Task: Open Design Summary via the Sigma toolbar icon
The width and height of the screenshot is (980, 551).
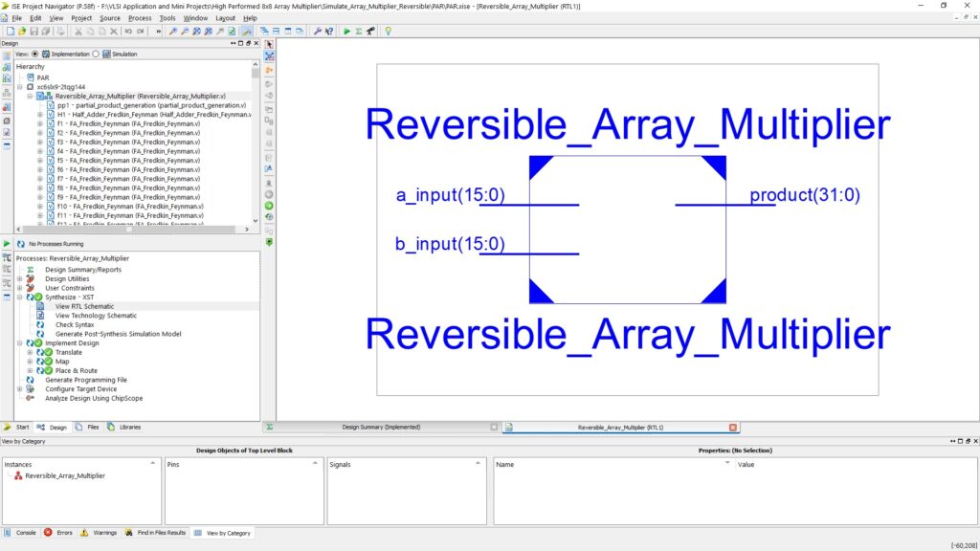Action: (360, 31)
